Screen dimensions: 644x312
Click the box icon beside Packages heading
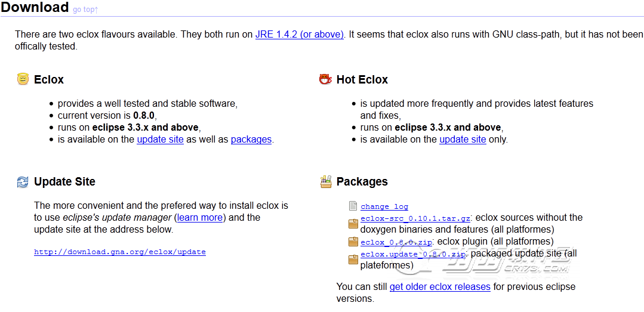[x=326, y=182]
